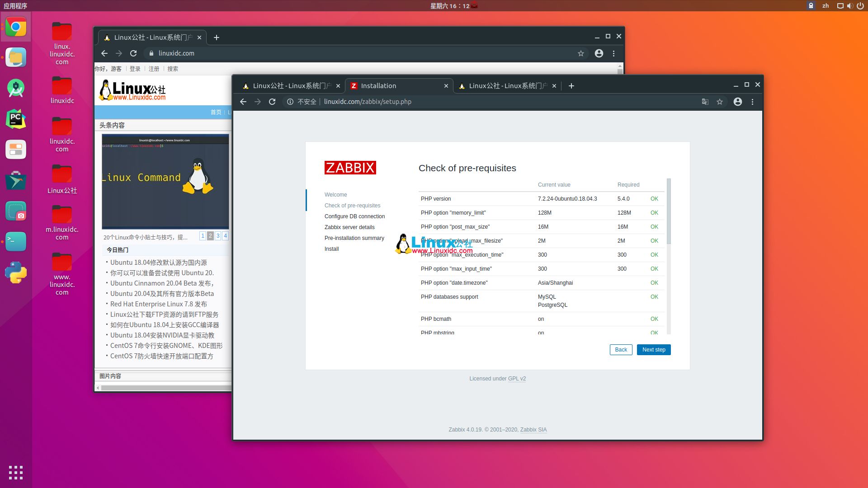Image resolution: width=868 pixels, height=488 pixels.
Task: Click the 'PHP version' table row
Action: tap(541, 199)
